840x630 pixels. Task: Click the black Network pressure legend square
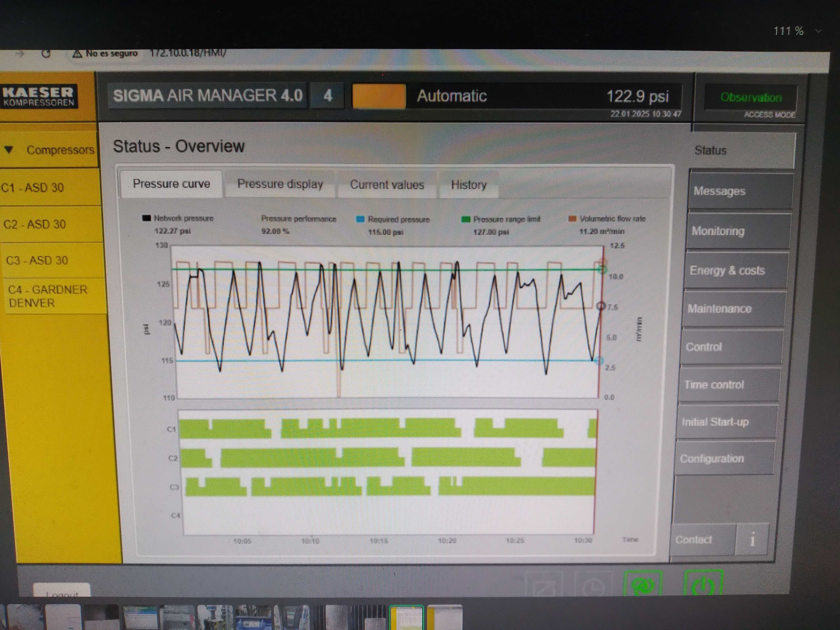coord(146,218)
